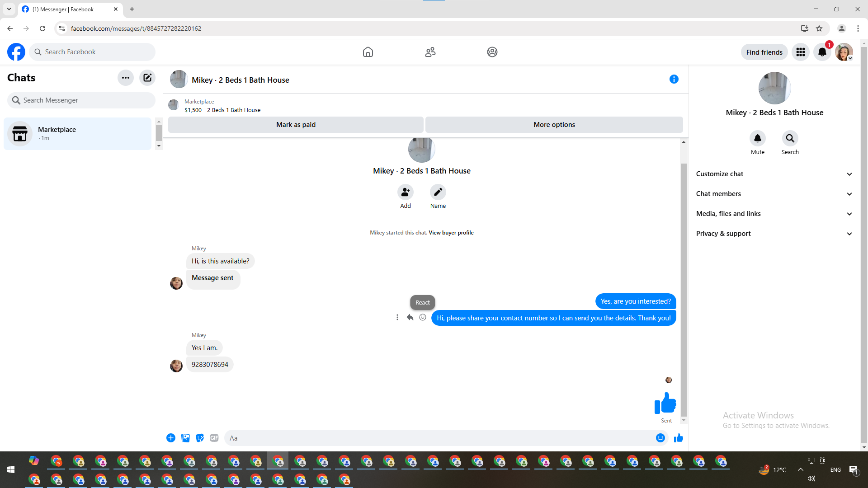Search in conversation using magnifier icon
Screen dimensions: 868x488
click(x=790, y=138)
